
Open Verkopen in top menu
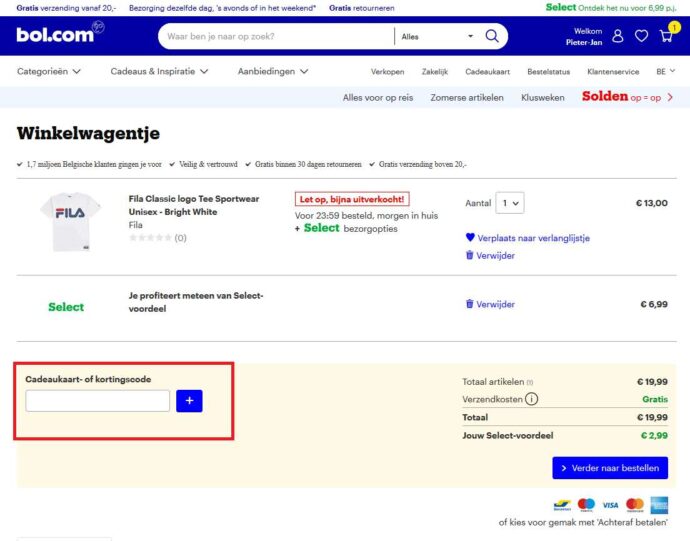(387, 72)
